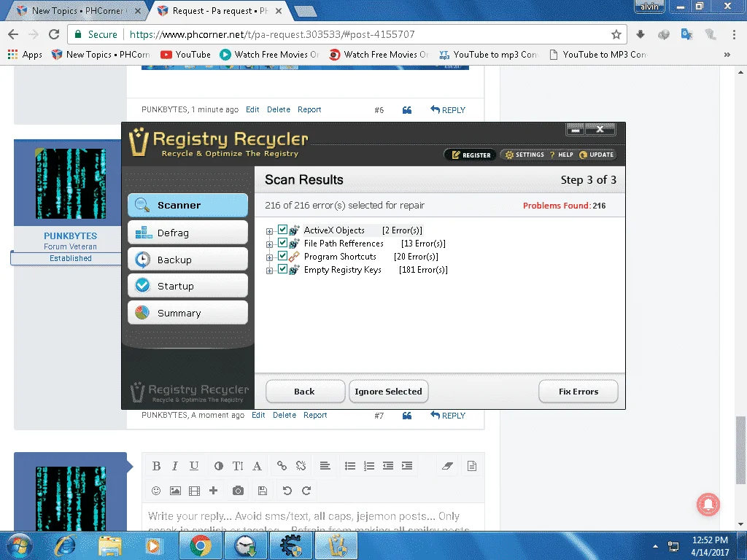Expand the ActiveX Objects tree node

pos(270,231)
